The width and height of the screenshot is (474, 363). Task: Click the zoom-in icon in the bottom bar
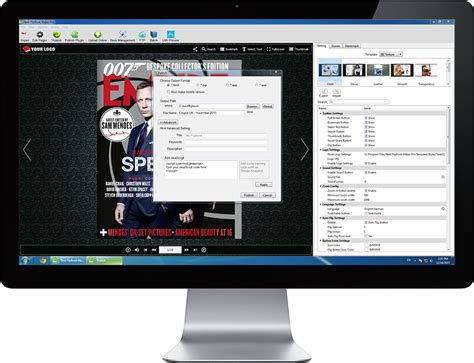coord(128,250)
